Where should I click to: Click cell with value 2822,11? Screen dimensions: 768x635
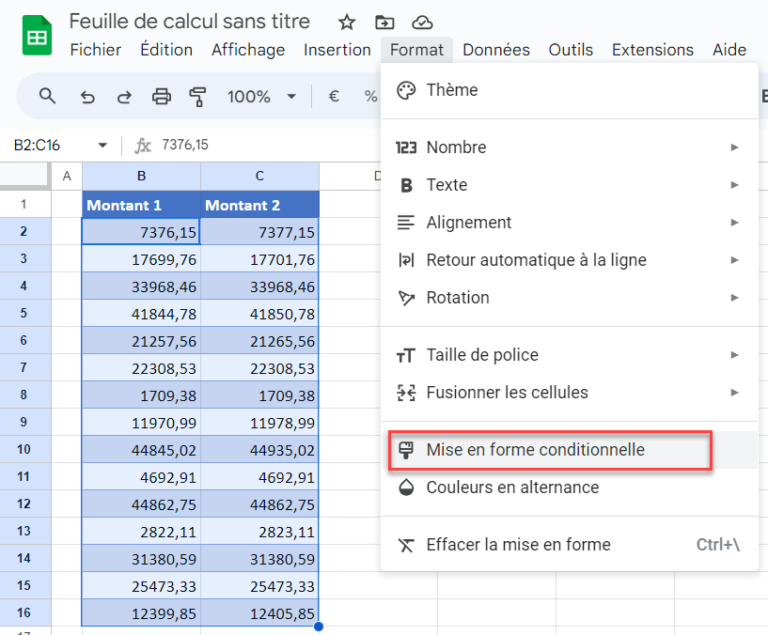pyautogui.click(x=142, y=532)
